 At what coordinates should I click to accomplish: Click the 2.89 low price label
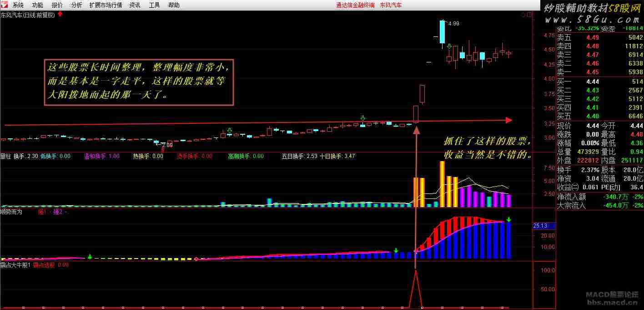pos(167,145)
